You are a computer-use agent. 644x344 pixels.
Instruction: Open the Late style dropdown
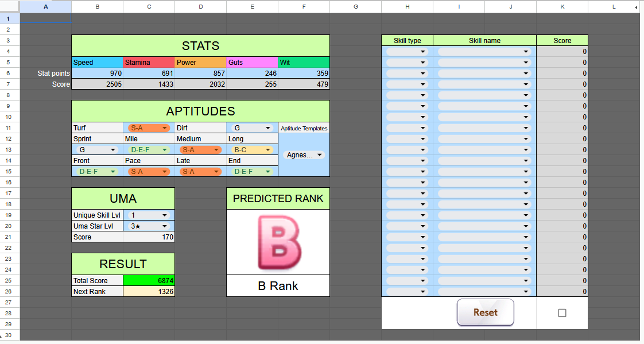pos(200,171)
